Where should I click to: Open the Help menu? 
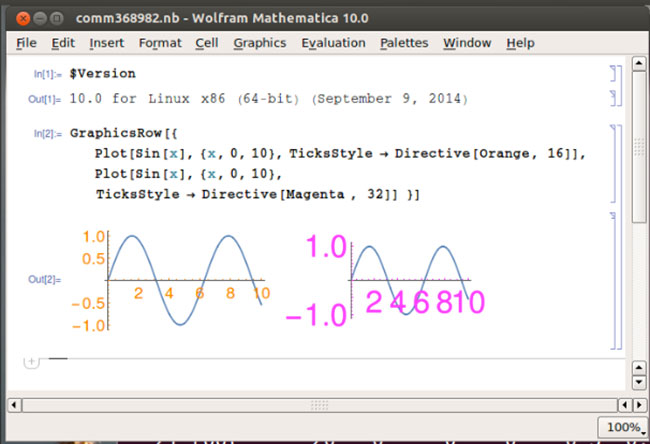520,43
